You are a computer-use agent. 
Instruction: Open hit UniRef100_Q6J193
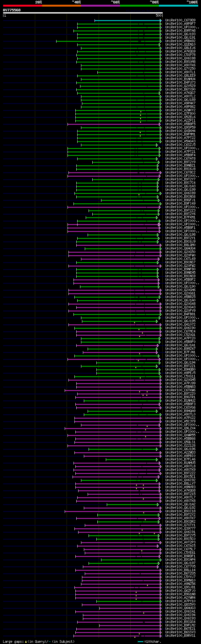click(180, 34)
